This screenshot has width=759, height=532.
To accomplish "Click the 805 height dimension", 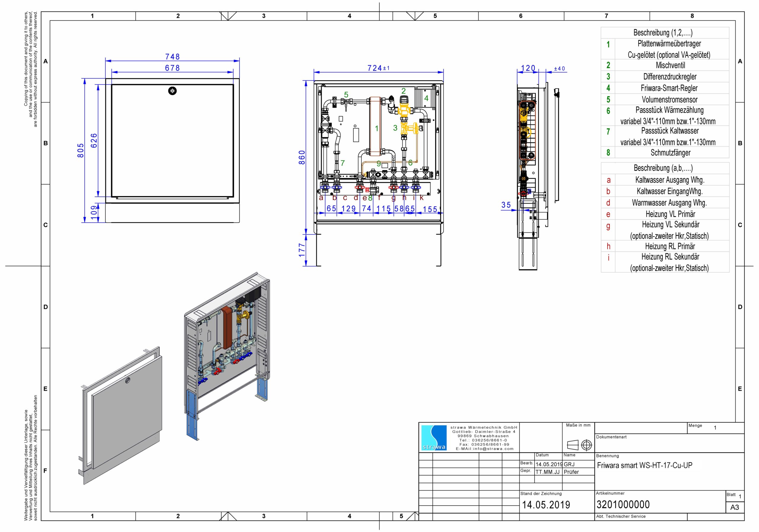I will click(x=81, y=150).
